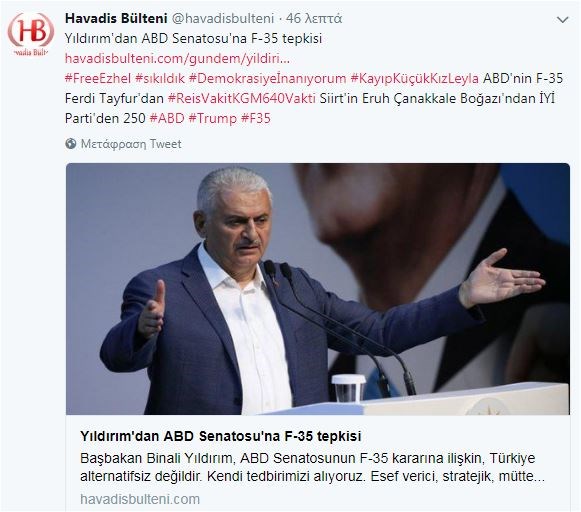Open the #F35 hashtag
Image resolution: width=581 pixels, height=512 pixels.
click(x=256, y=119)
